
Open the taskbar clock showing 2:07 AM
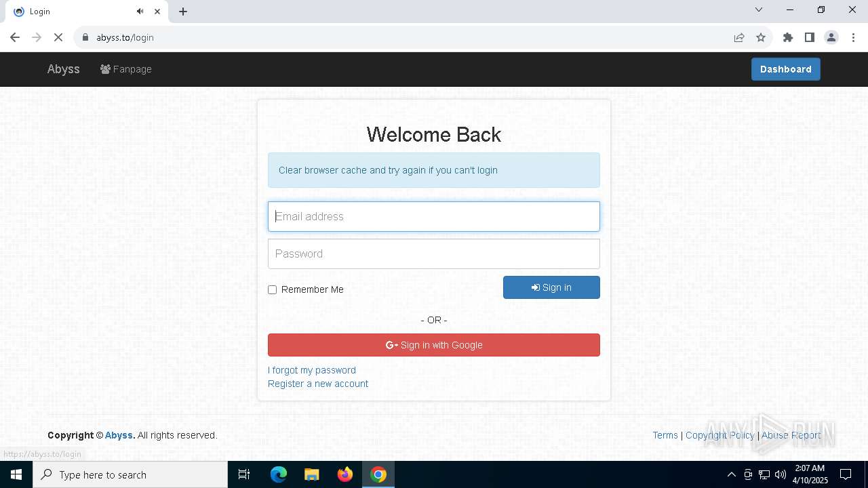pyautogui.click(x=810, y=474)
